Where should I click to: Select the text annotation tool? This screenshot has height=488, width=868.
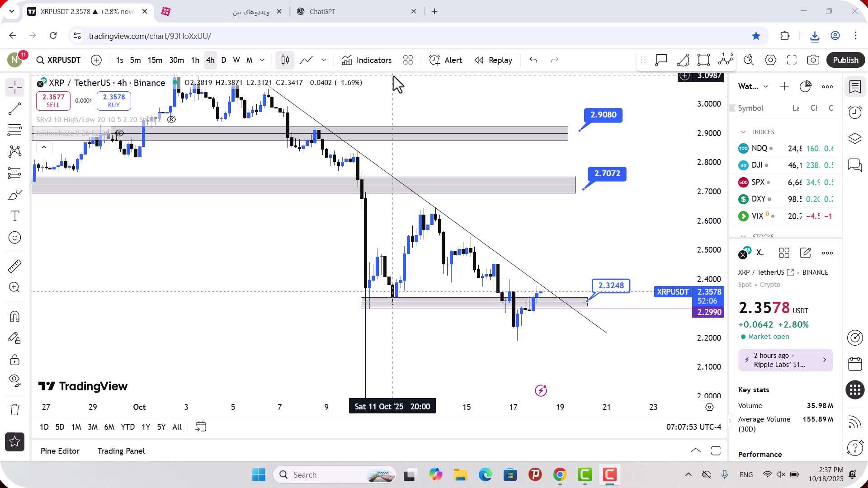(14, 216)
